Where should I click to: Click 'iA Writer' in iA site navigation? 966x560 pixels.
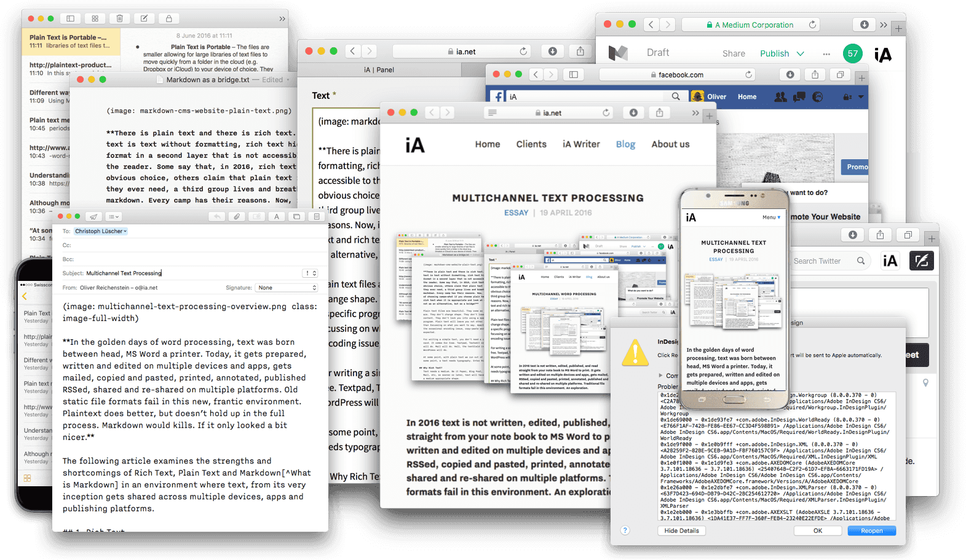pos(581,144)
